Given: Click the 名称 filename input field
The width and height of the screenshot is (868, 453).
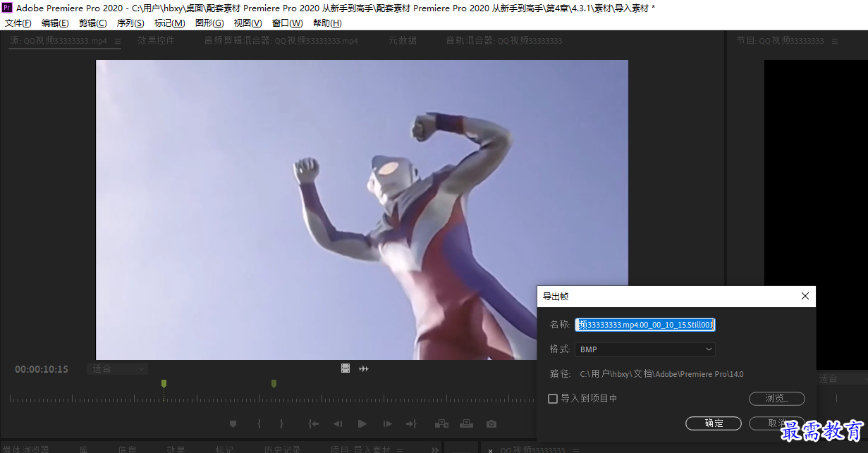Looking at the screenshot, I should (x=645, y=325).
